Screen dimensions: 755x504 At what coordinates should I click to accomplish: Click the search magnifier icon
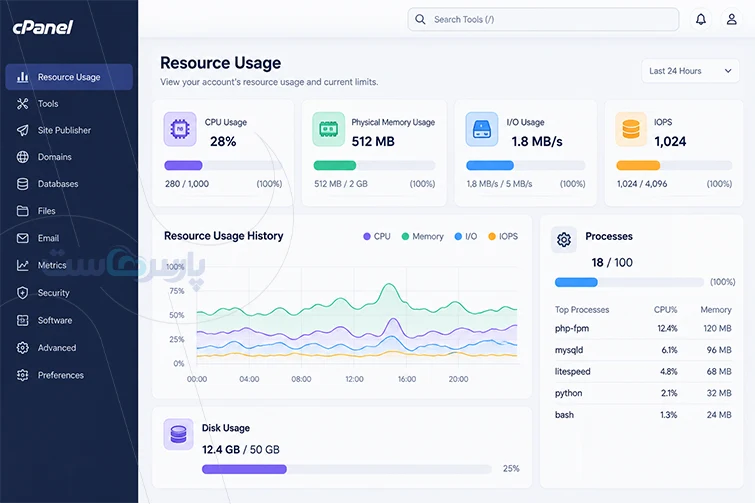point(420,19)
